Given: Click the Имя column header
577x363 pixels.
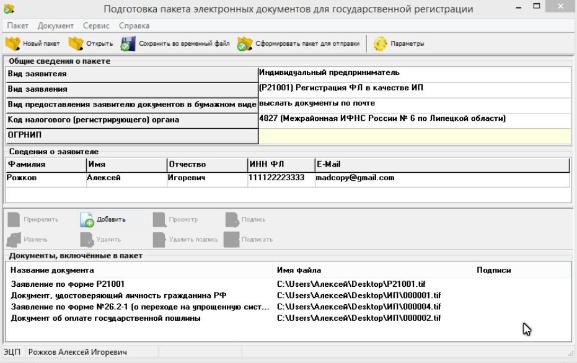Looking at the screenshot, I should point(127,165).
